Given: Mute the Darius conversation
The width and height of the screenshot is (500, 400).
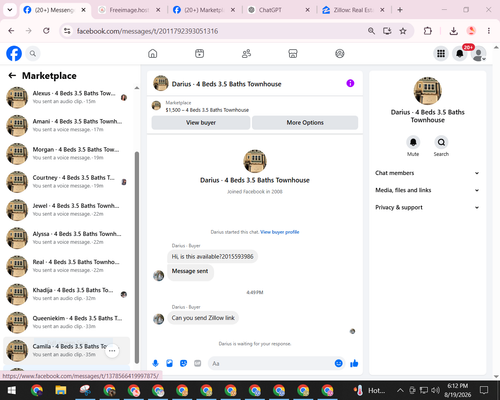Looking at the screenshot, I should [x=413, y=142].
